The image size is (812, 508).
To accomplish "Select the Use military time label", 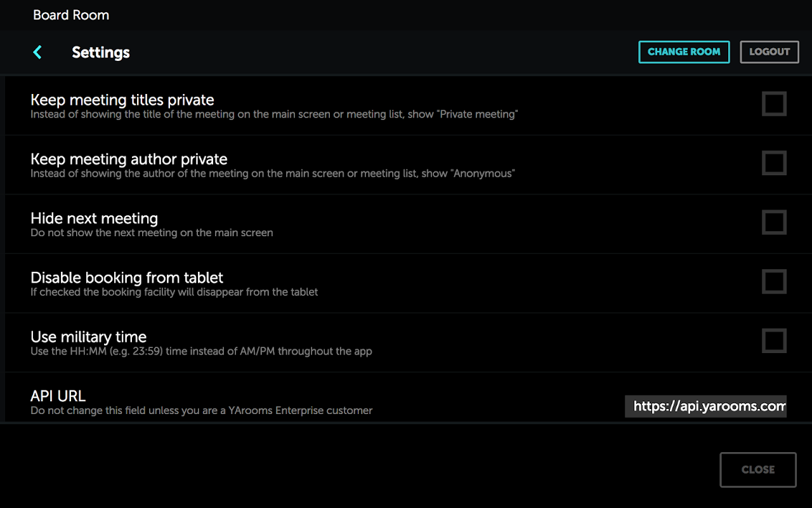I will [88, 337].
